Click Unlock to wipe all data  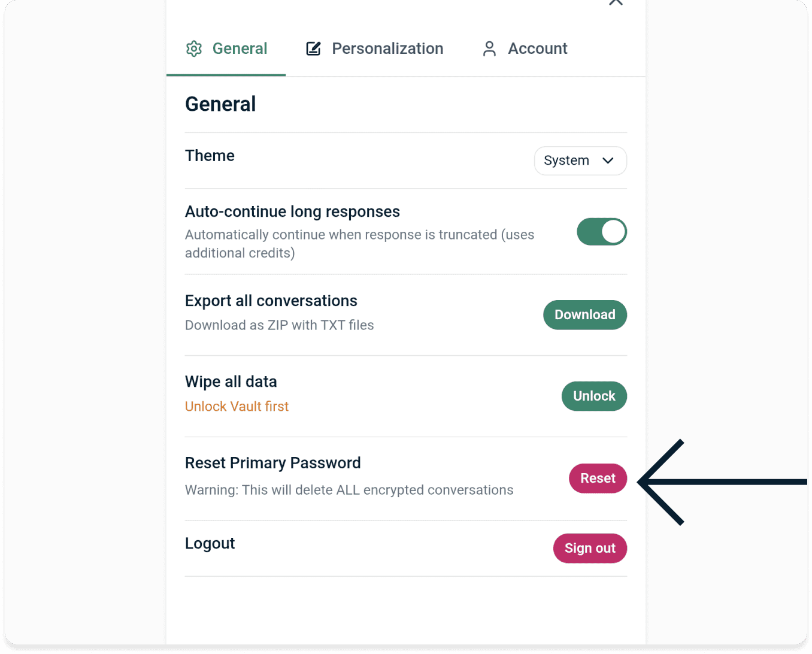[x=593, y=396]
